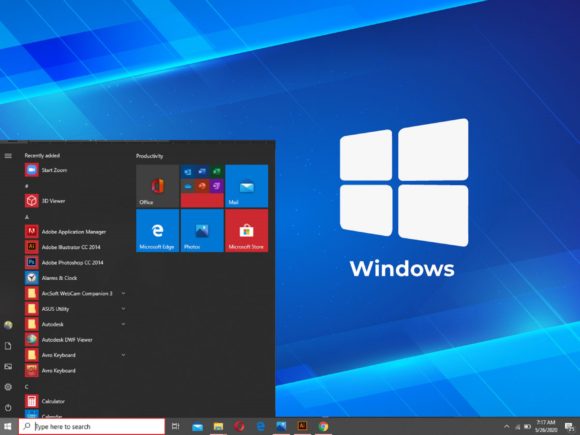
Task: Click the '#' letter index header
Action: [27, 186]
